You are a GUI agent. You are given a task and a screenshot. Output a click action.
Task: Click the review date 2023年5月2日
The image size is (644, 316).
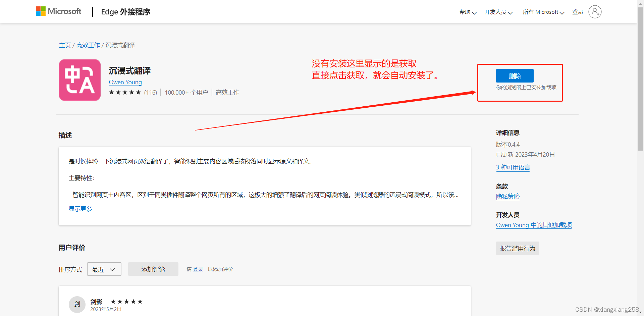106,309
